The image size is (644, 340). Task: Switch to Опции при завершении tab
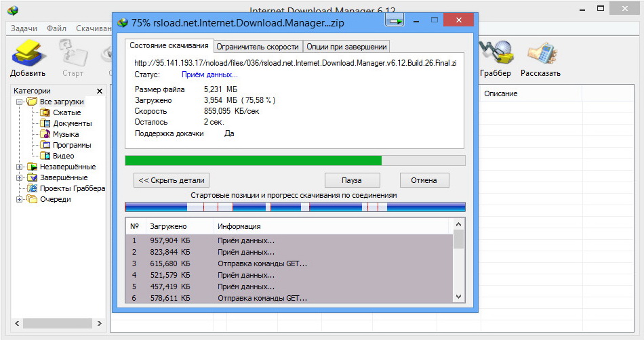pyautogui.click(x=346, y=47)
